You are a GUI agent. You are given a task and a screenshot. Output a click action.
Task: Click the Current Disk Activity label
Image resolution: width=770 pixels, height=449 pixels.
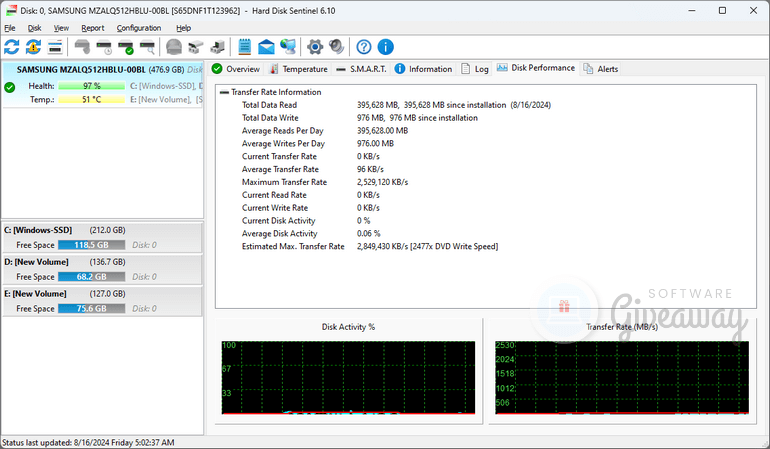[x=278, y=221]
